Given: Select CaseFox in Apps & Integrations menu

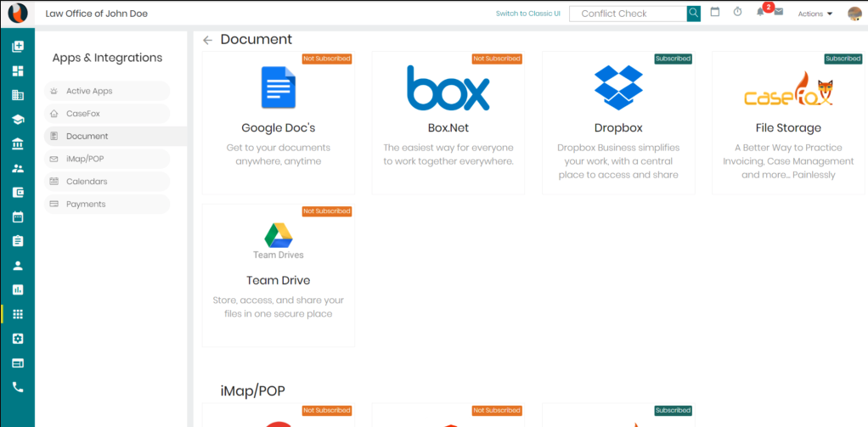Looking at the screenshot, I should [x=107, y=114].
